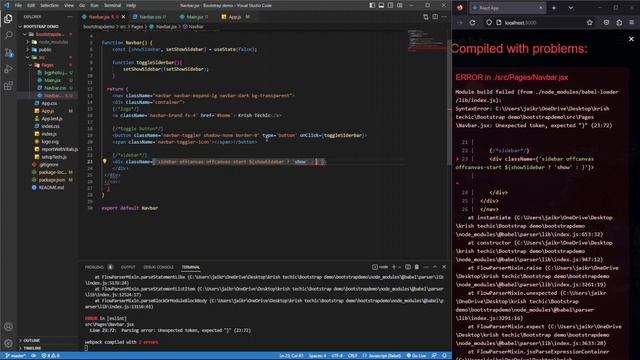Split the terminal panel
The height and width of the screenshot is (360, 640).
click(408, 267)
